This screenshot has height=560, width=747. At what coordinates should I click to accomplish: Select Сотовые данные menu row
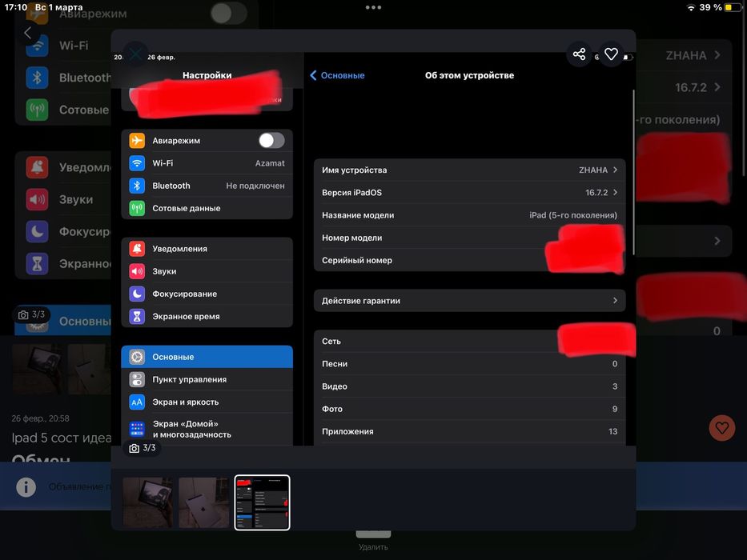(207, 208)
